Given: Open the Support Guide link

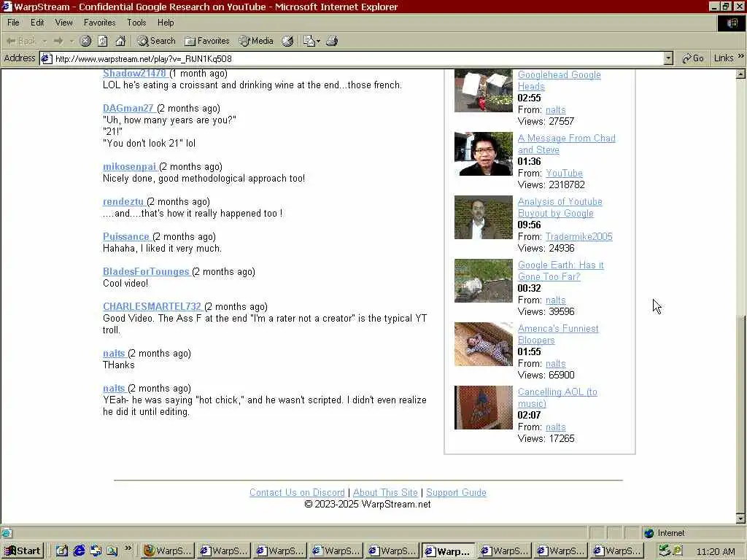Looking at the screenshot, I should [456, 493].
